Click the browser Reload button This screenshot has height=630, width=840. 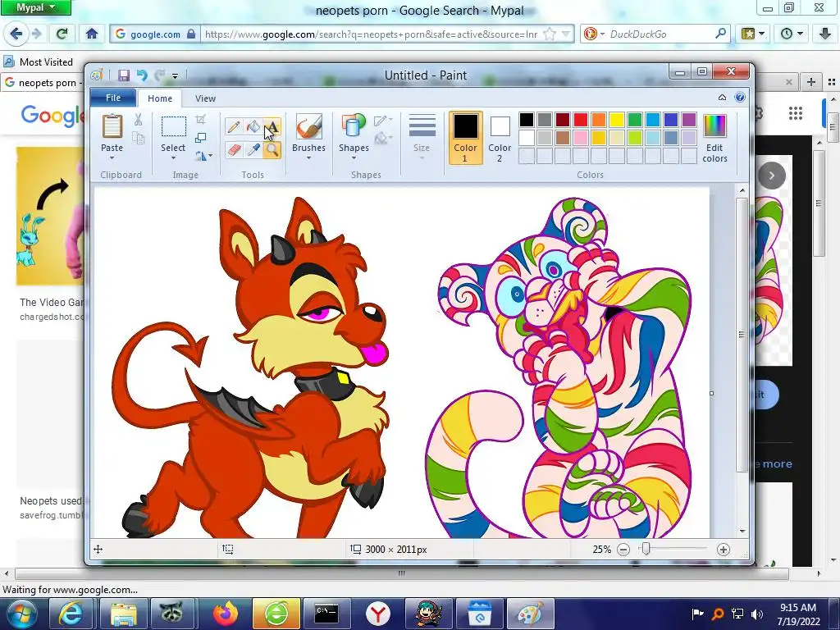62,34
